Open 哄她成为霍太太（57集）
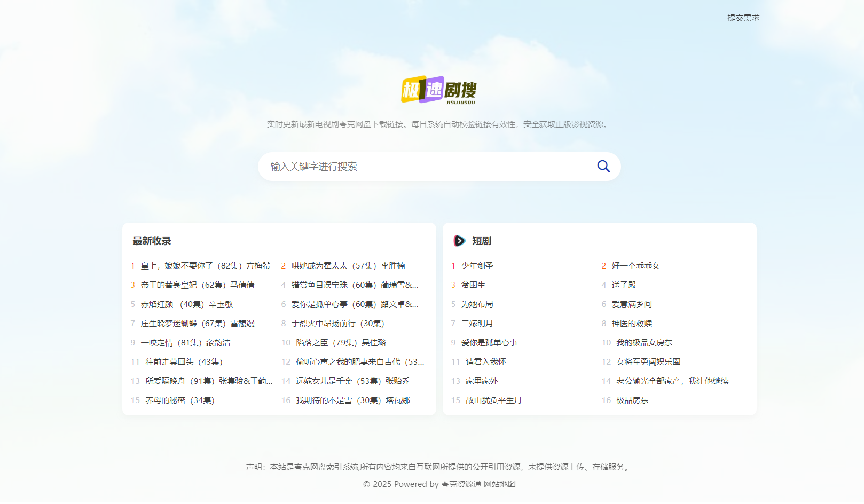Viewport: 864px width, 504px height. click(x=348, y=266)
